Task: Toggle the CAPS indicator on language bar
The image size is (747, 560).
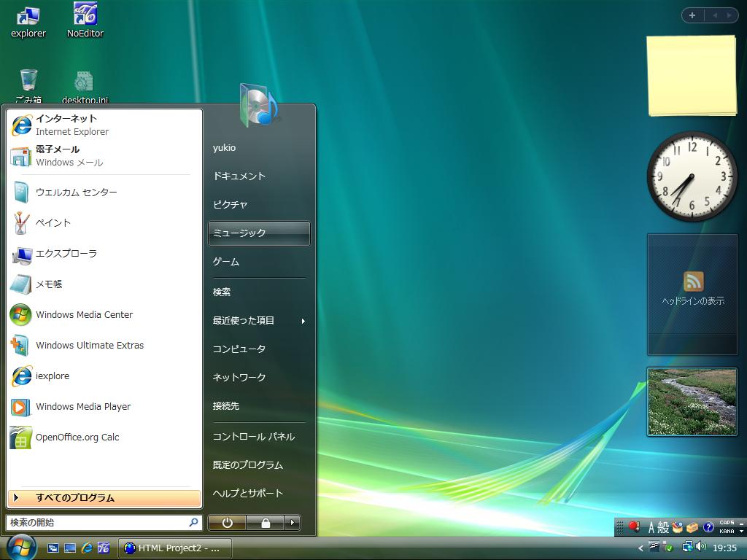Action: [727, 522]
